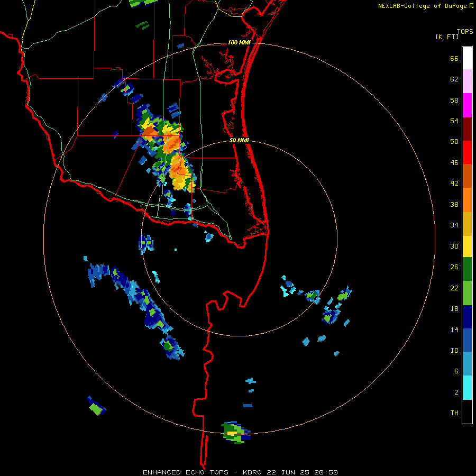Click the dark red maroon legend swatch

click(x=467, y=129)
